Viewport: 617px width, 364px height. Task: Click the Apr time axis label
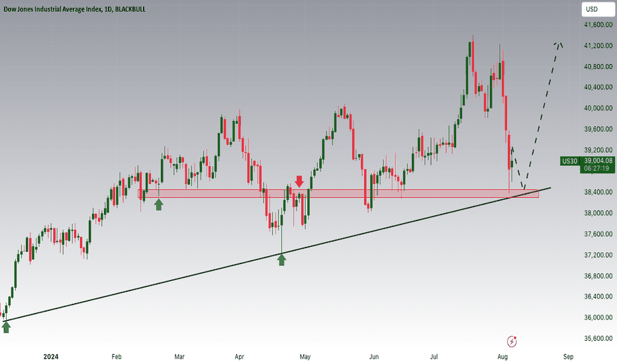tap(239, 357)
